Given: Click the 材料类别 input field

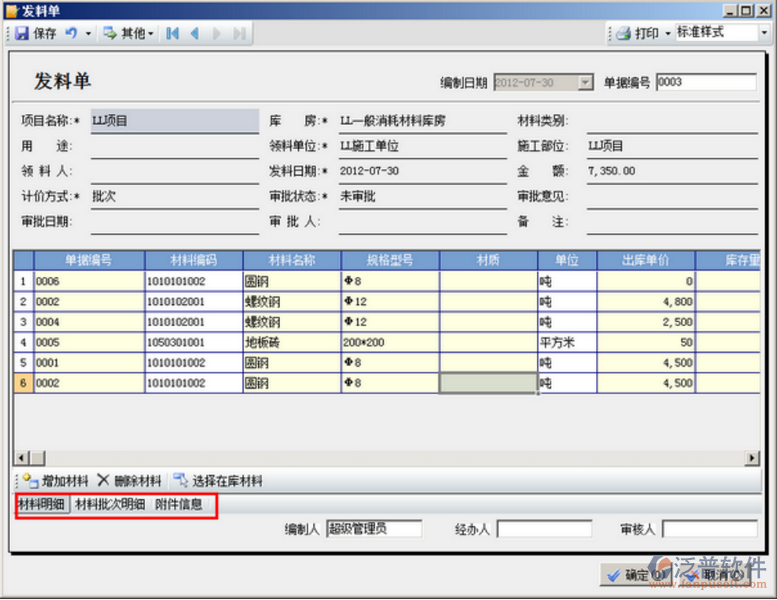Looking at the screenshot, I should pos(672,121).
